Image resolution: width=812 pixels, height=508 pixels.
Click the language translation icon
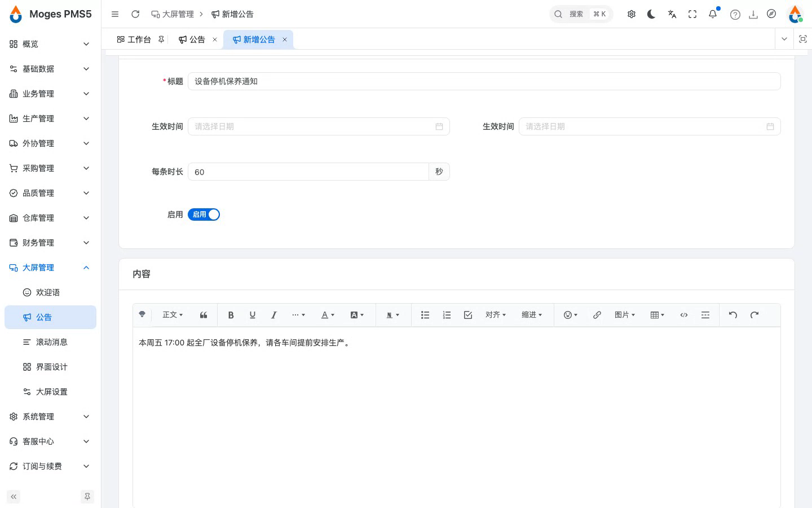[672, 14]
